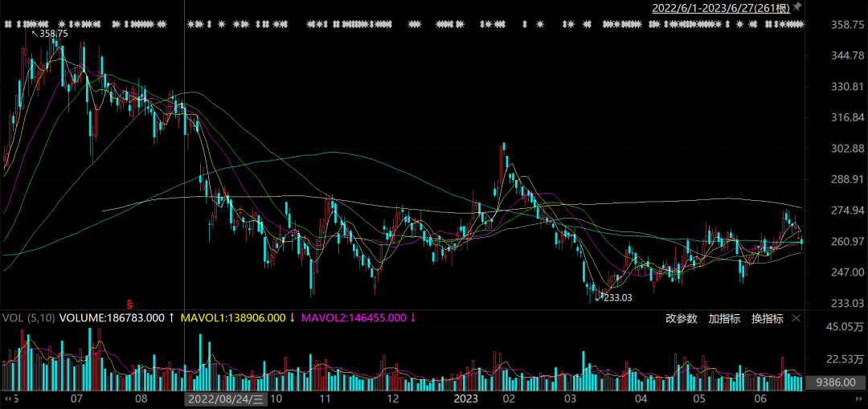Close the VOL indicator panel
Screen dimensions: 868x409
(796, 318)
